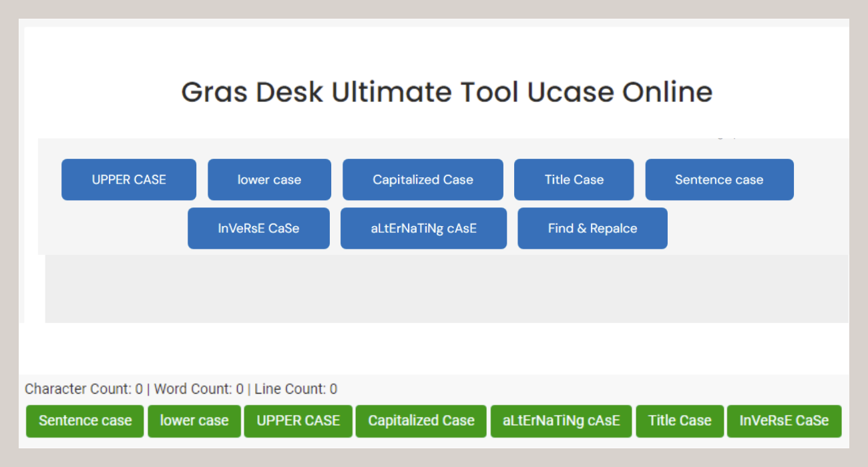
Task: Click the green UPPER CASE button
Action: coord(298,421)
